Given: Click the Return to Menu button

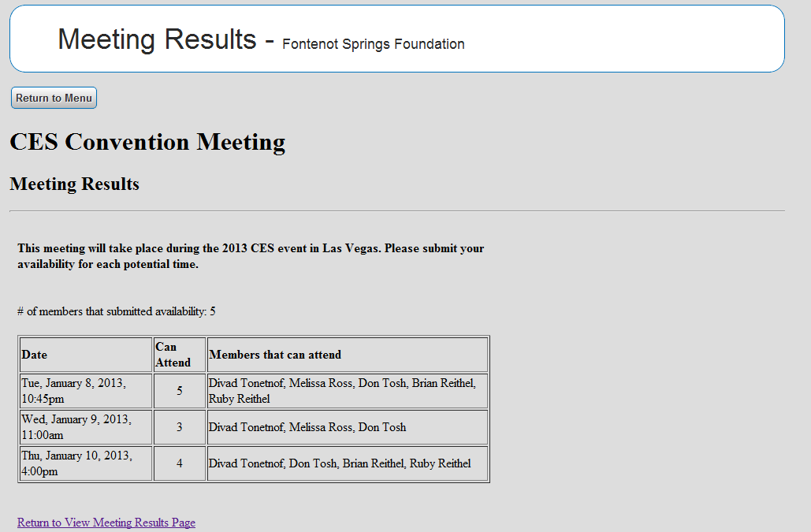Looking at the screenshot, I should 54,98.
